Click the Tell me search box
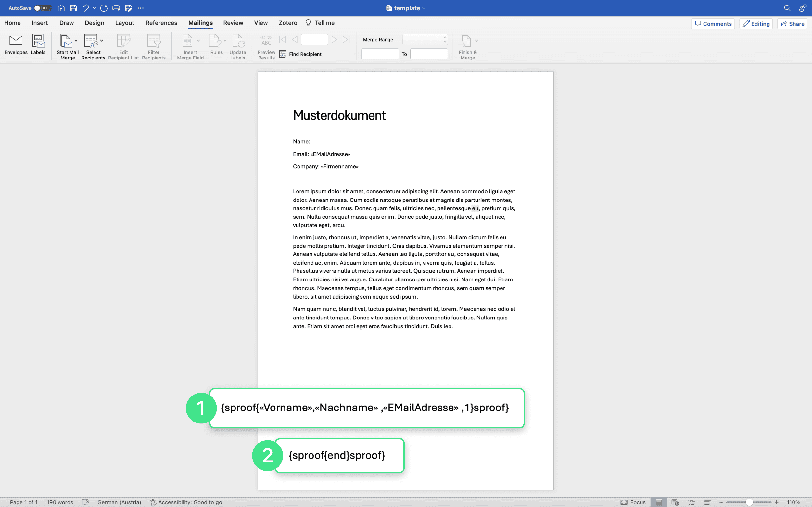812x507 pixels. pyautogui.click(x=320, y=23)
